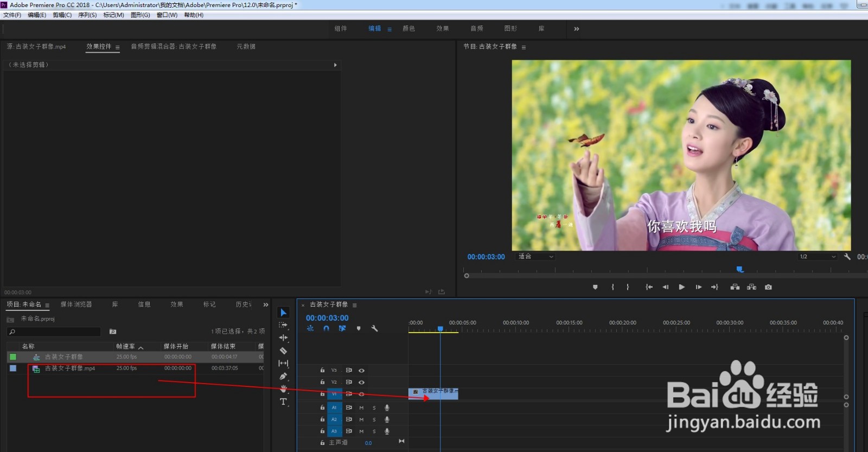Screen dimensions: 868x452
Task: Expand workspace overflow chevron at top
Action: 576,29
